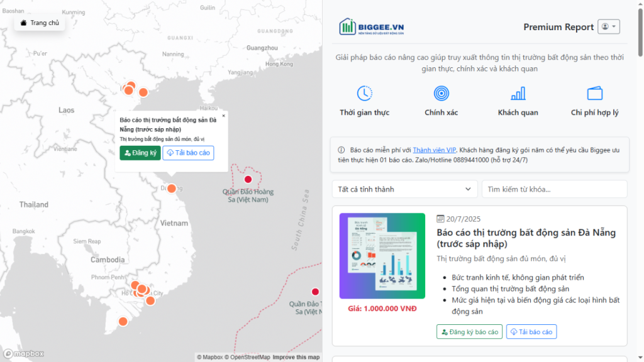Click the price text Giá: 1.000.000 VNĐ
The width and height of the screenshot is (644, 362).
point(382,309)
